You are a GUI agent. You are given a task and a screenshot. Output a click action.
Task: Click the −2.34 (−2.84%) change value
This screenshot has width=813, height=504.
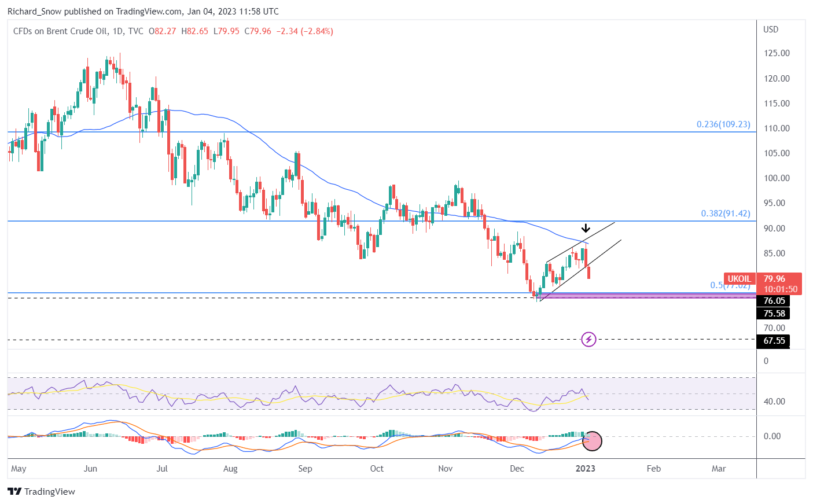pos(304,31)
